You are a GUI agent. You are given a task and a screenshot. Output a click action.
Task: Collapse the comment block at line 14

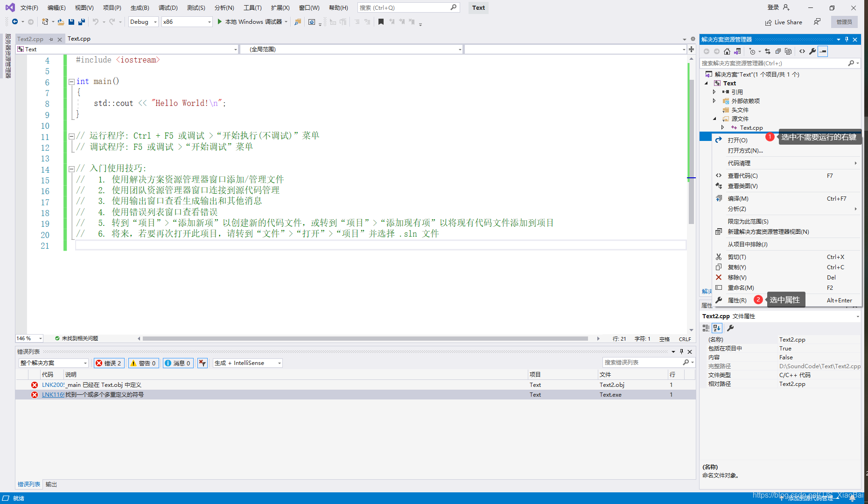71,169
